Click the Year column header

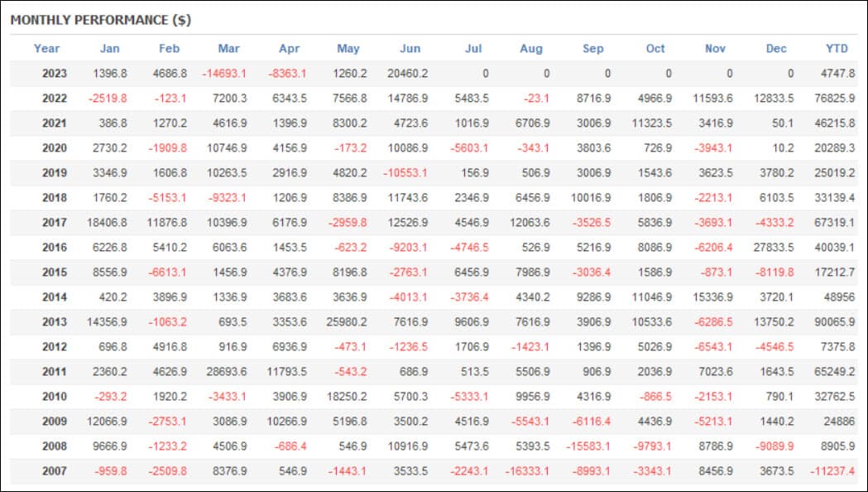46,49
